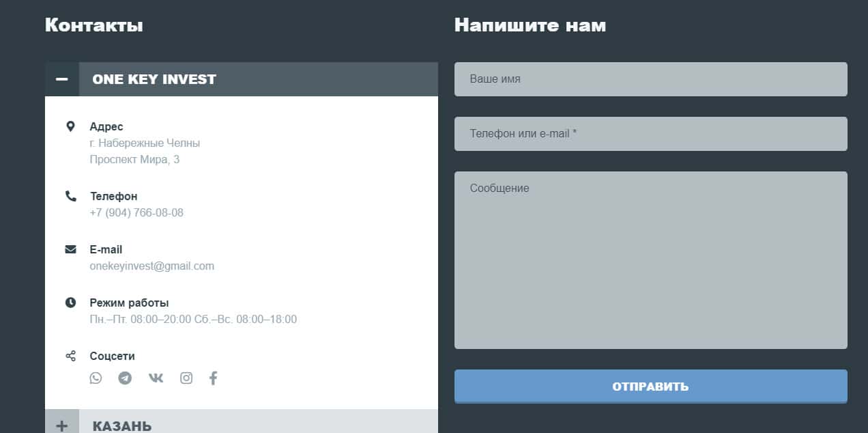Screen dimensions: 868x433
Task: Click the phone handset icon beside Телефон
Action: coord(71,196)
